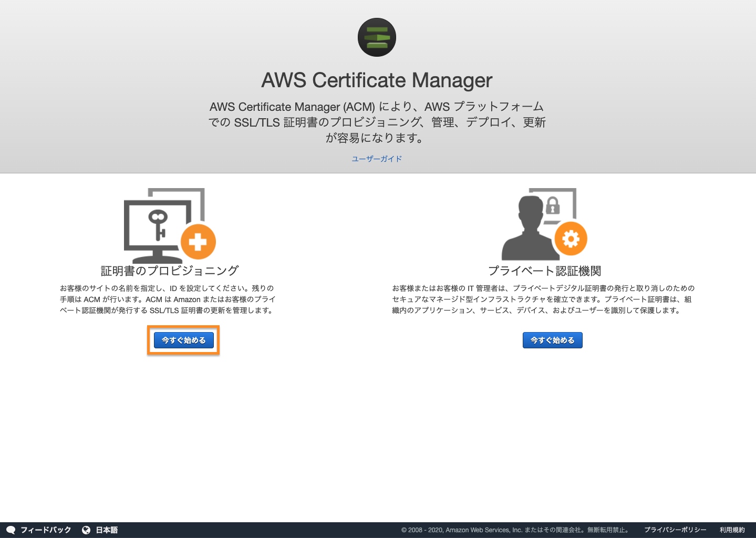
Task: Open the 日本語 language selector
Action: click(x=107, y=530)
